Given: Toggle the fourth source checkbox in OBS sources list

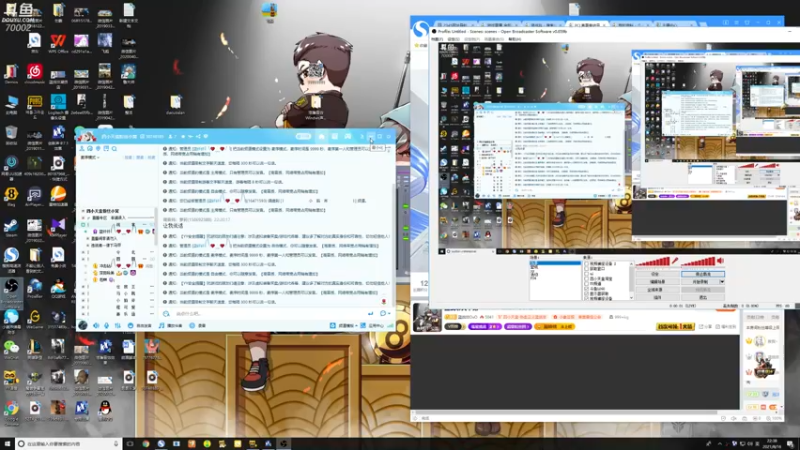Looking at the screenshot, I should [586, 279].
